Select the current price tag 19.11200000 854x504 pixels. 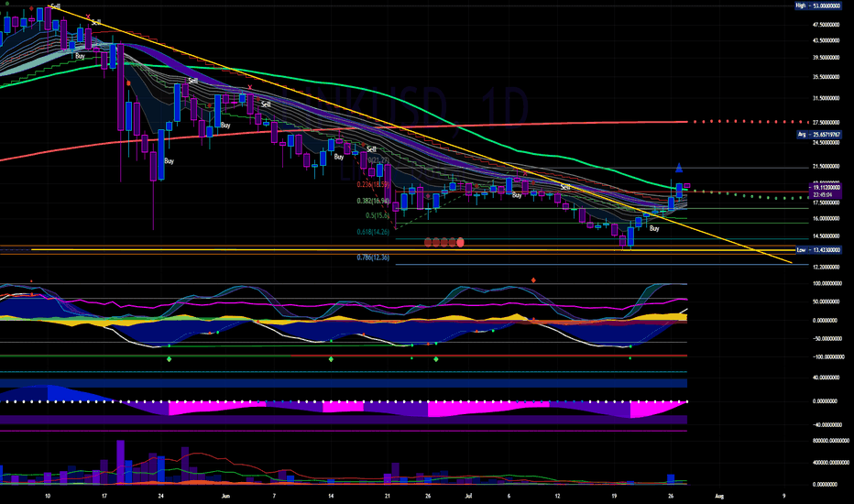[827, 187]
